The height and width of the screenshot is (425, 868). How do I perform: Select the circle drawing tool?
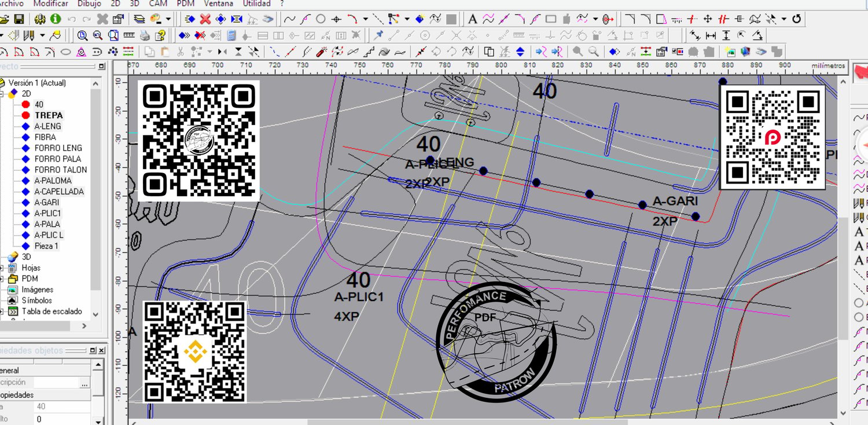(x=321, y=19)
